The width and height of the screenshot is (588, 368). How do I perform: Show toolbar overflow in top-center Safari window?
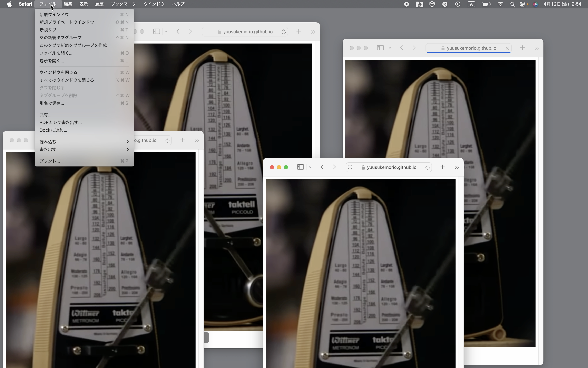313,32
